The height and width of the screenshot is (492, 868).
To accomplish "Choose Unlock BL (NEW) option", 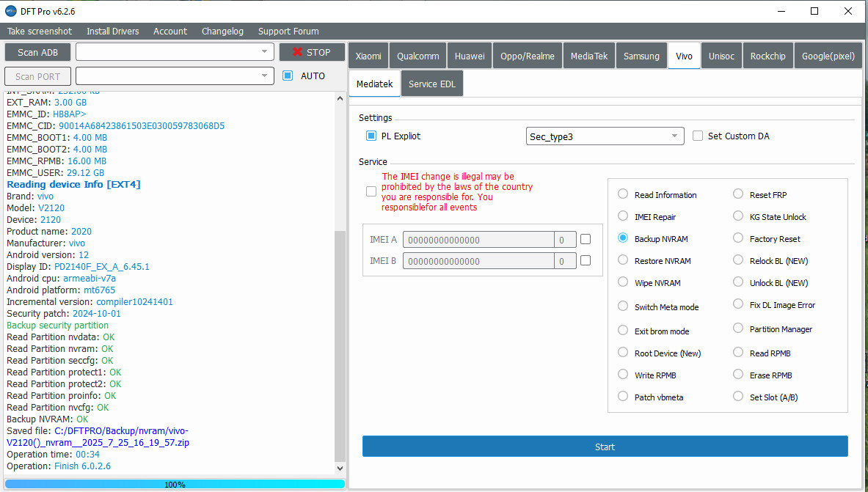I will pos(738,282).
